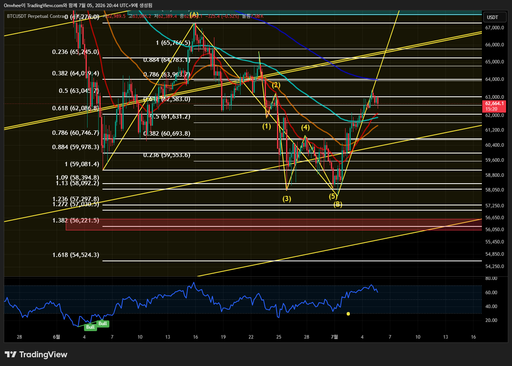Click the 25 date label on time axis
Image resolution: width=512 pixels, height=366 pixels.
tap(279, 337)
